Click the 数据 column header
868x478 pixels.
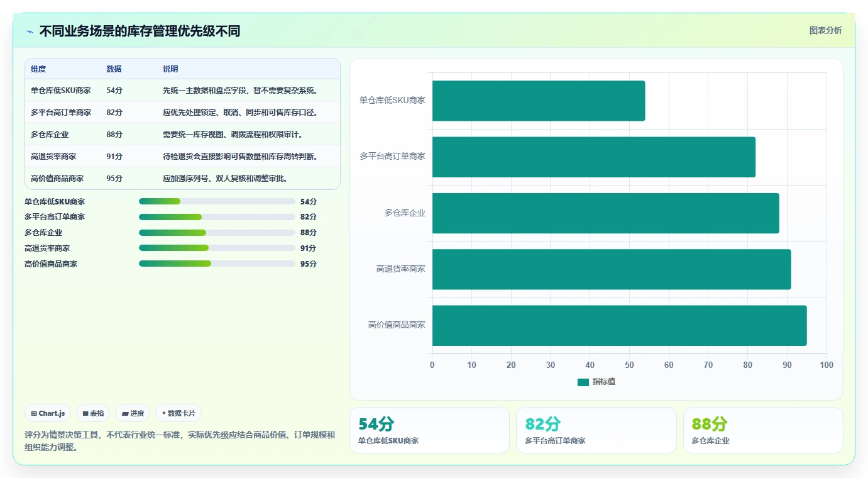click(x=114, y=69)
